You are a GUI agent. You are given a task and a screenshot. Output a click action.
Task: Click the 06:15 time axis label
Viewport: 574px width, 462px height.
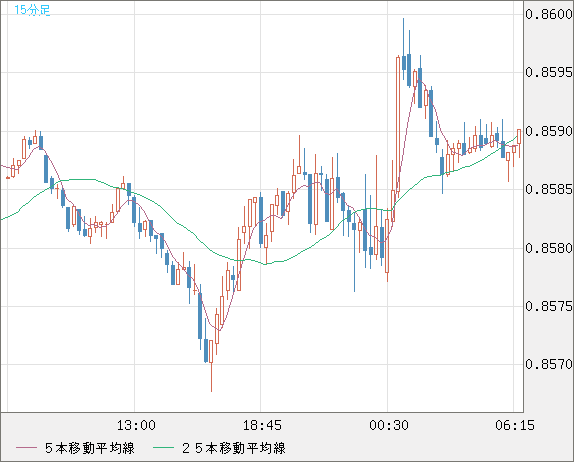pos(515,425)
